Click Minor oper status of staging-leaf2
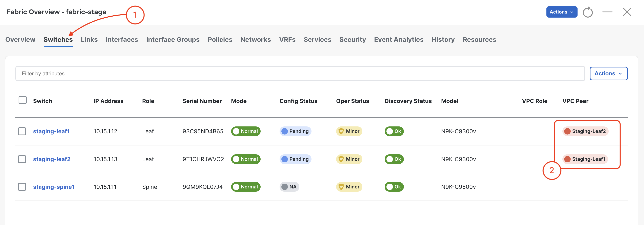 pyautogui.click(x=349, y=159)
